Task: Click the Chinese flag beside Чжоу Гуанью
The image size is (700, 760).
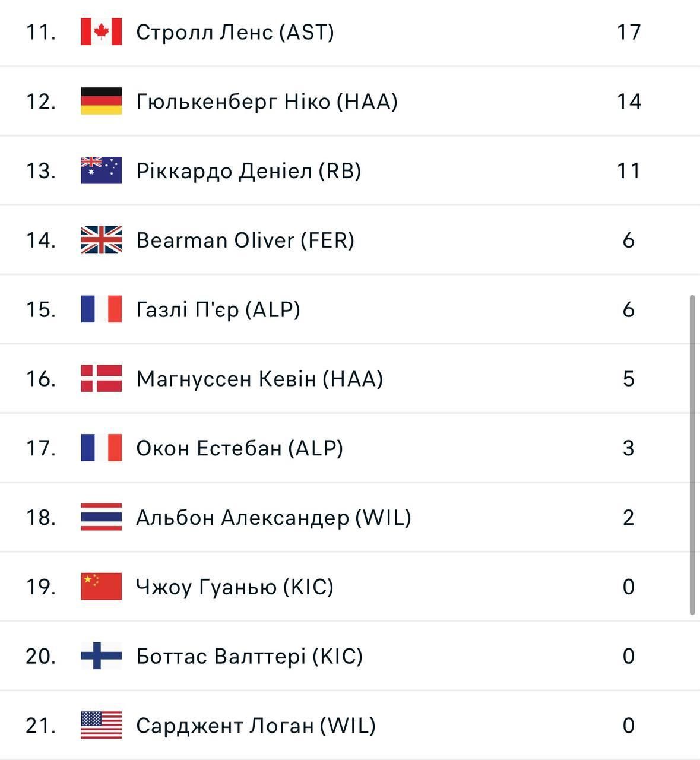Action: 102,587
